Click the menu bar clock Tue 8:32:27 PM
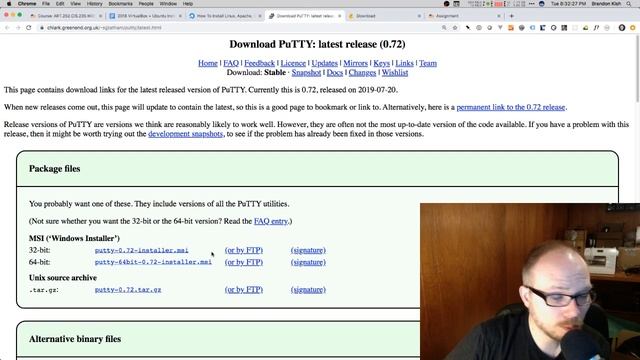Screen dimensions: 640x360 pos(569,4)
